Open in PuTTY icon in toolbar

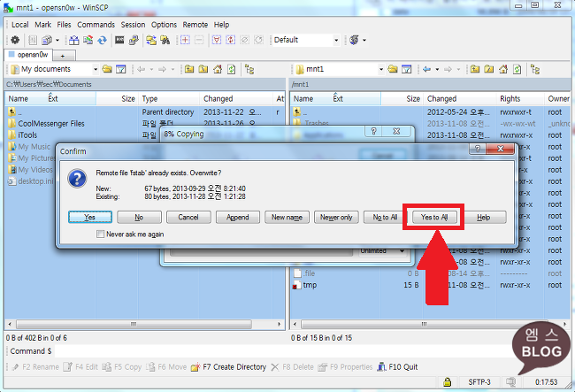(134, 40)
